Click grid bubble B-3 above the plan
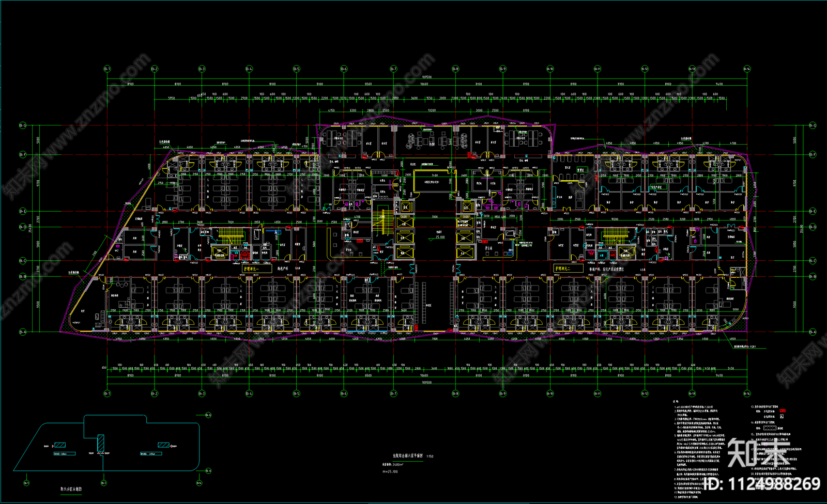This screenshot has width=827, height=504. (x=202, y=69)
